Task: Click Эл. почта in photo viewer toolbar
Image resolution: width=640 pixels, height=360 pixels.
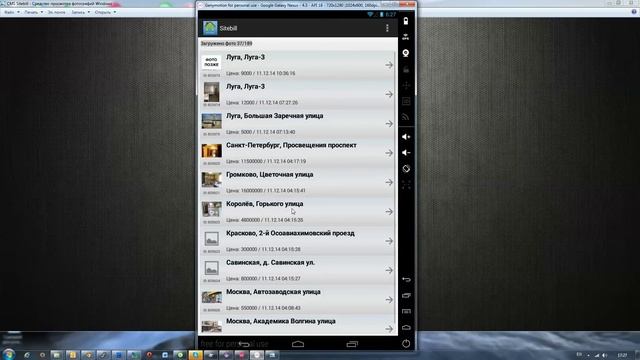Action: [x=56, y=12]
